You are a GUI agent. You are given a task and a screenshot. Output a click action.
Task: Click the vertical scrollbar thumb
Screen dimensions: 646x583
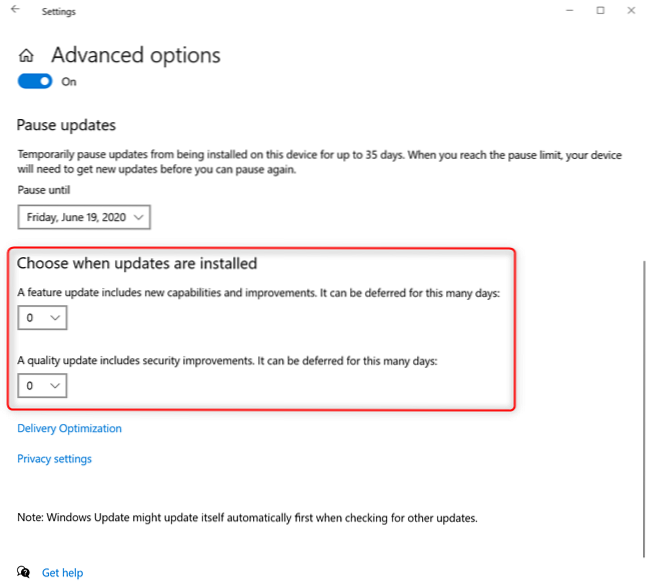pyautogui.click(x=641, y=410)
